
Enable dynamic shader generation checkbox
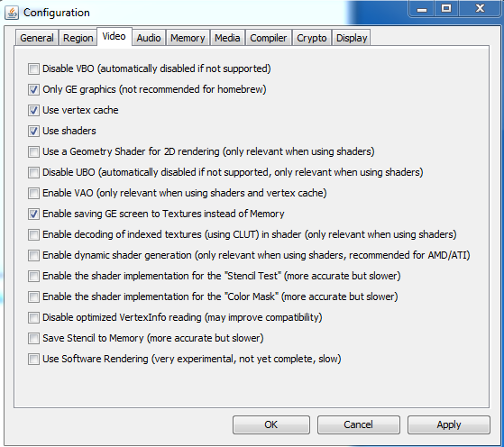tap(33, 255)
